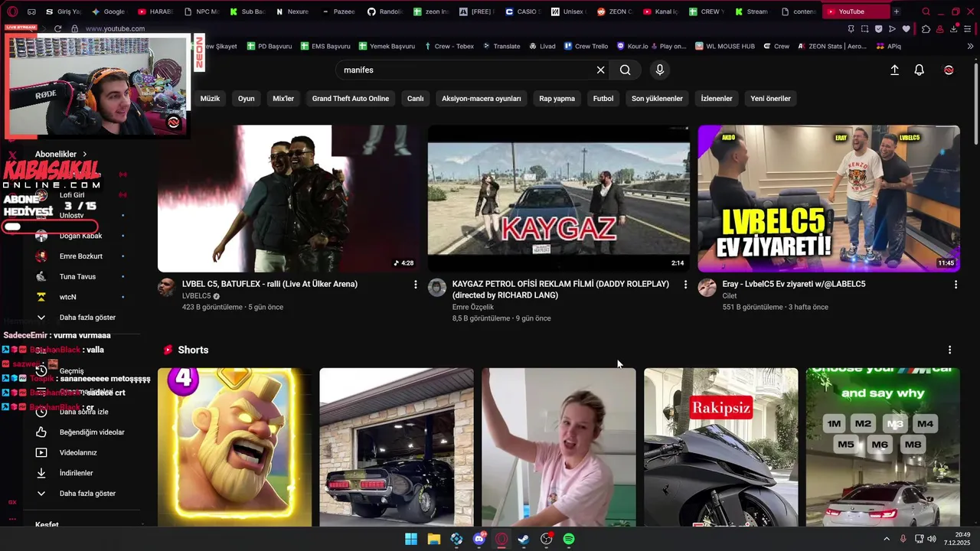Click the Cilet channel avatar
This screenshot has height=551, width=980.
pos(707,287)
